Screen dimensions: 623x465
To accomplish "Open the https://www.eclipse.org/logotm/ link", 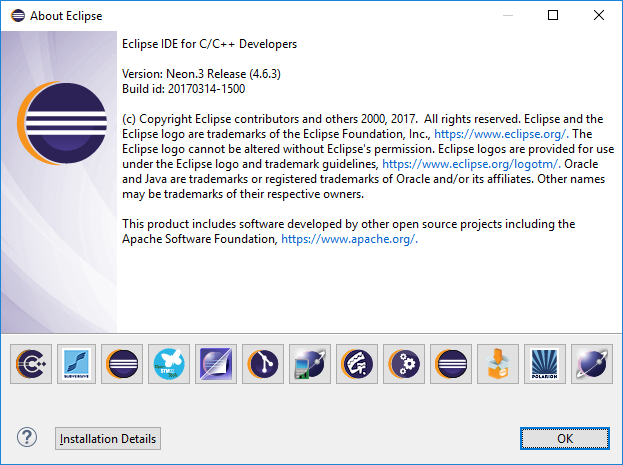I will click(x=471, y=164).
